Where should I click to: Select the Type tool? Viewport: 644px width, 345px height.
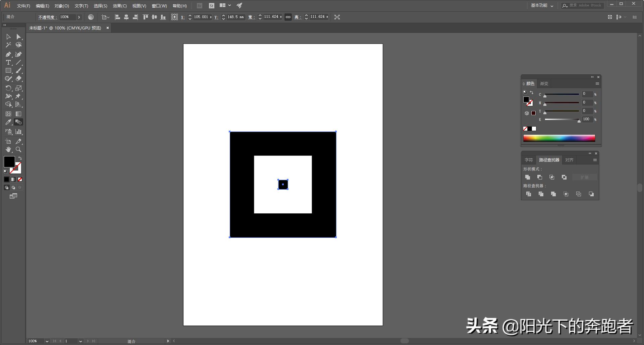8,62
